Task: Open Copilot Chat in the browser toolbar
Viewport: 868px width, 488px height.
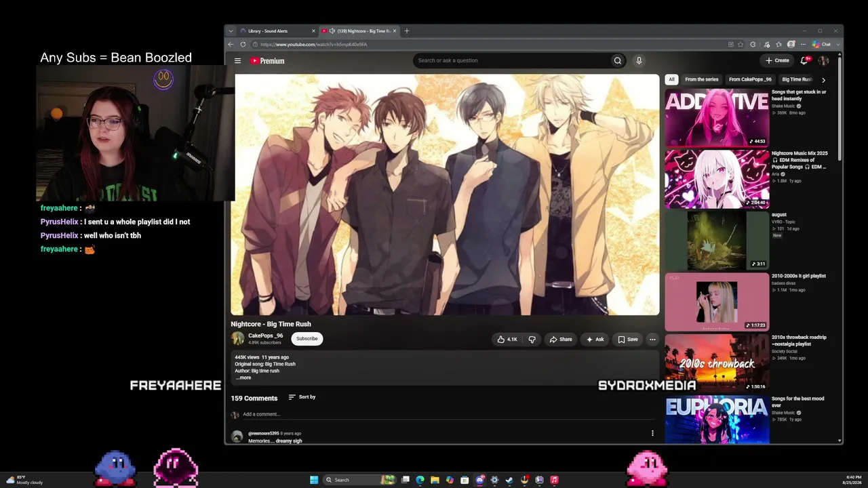Action: point(822,45)
